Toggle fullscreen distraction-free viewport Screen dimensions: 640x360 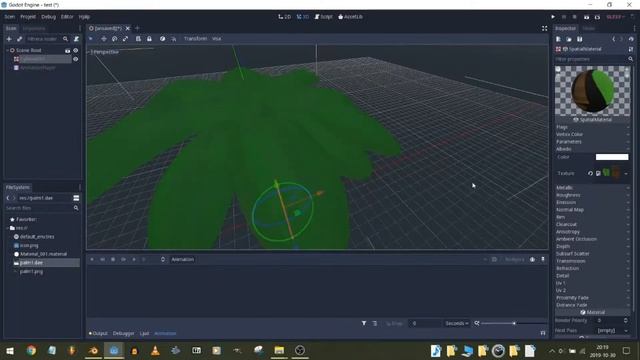[544, 28]
